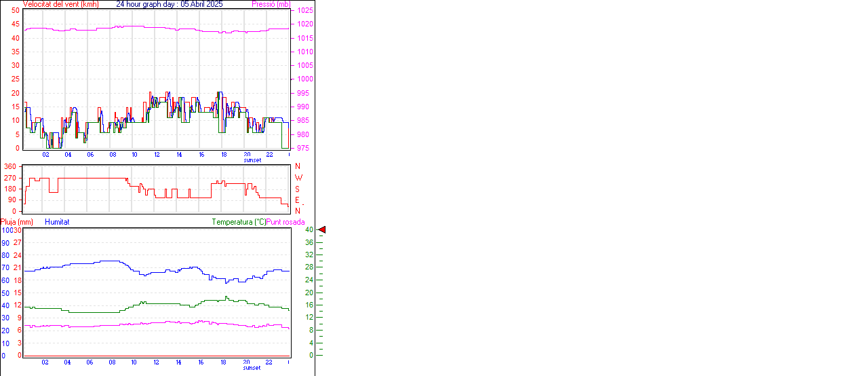Click the 'sunset' label under the bottom graph
Viewport: 868px width, 376px height.
point(252,368)
